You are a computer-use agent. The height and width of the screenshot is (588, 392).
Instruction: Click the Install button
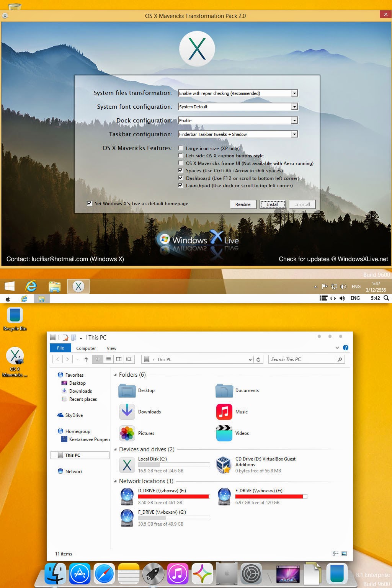(x=273, y=204)
